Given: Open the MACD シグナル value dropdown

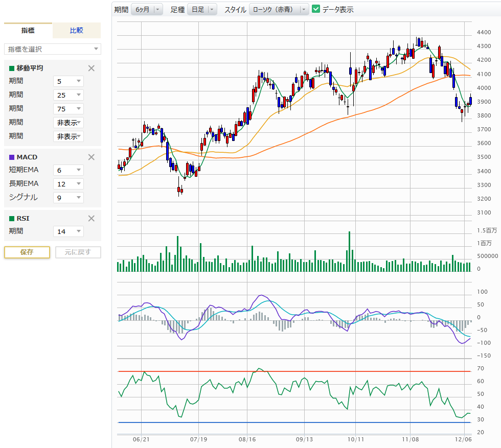Looking at the screenshot, I should pyautogui.click(x=69, y=198).
